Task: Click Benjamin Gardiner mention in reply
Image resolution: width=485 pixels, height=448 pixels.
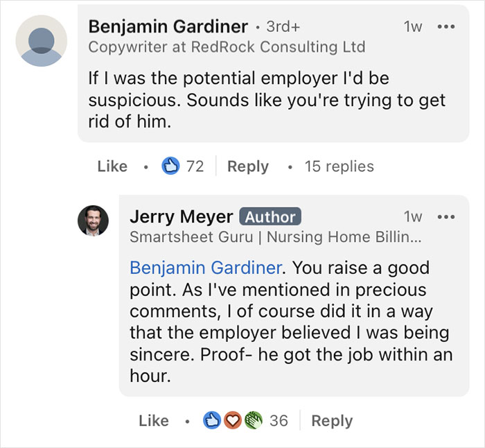Action: [206, 268]
